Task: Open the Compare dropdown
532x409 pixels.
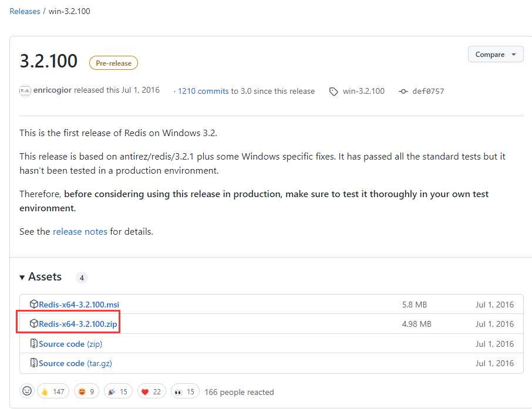Action: pyautogui.click(x=495, y=55)
